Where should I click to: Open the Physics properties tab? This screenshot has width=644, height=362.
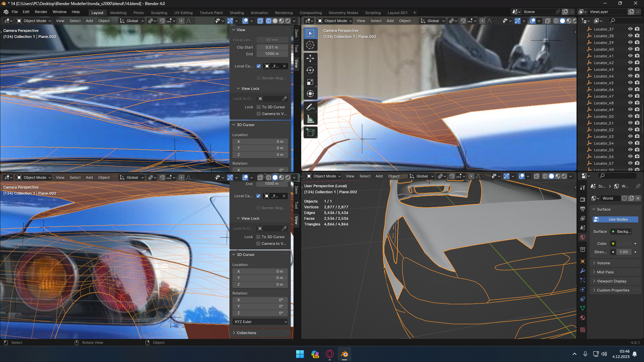583,290
